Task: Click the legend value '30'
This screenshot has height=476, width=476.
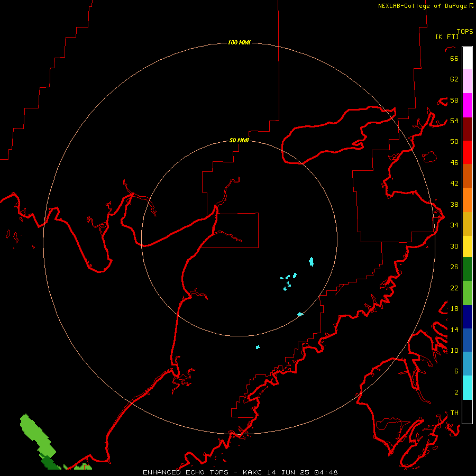Action: (454, 246)
